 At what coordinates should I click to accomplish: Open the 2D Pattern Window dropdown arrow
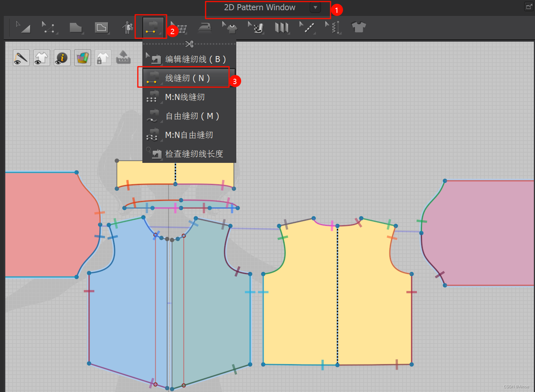tap(315, 8)
